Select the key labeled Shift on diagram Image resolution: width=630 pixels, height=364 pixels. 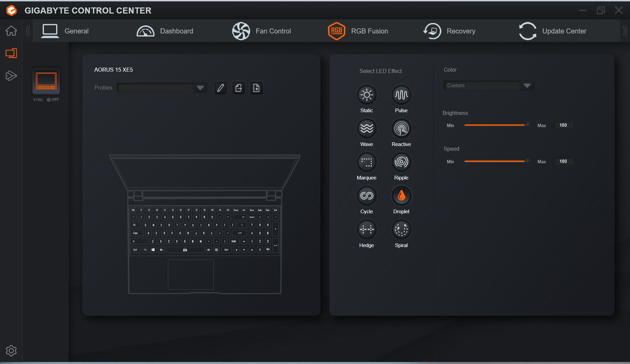(x=234, y=241)
